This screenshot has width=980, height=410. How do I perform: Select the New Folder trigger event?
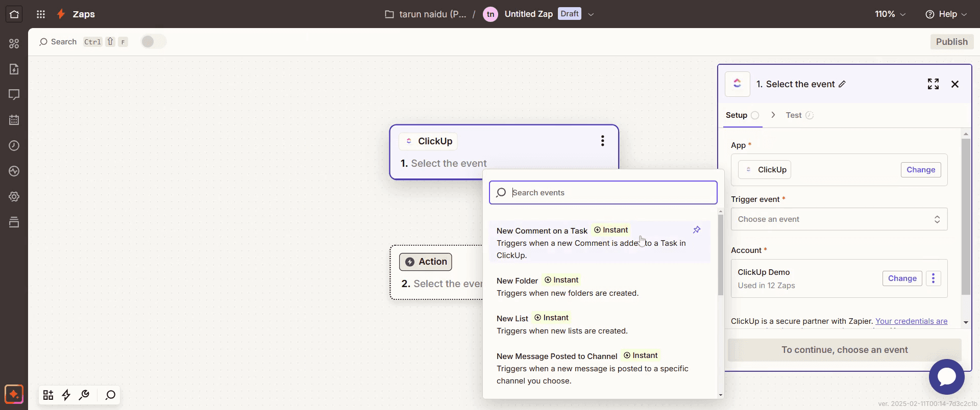(x=599, y=287)
